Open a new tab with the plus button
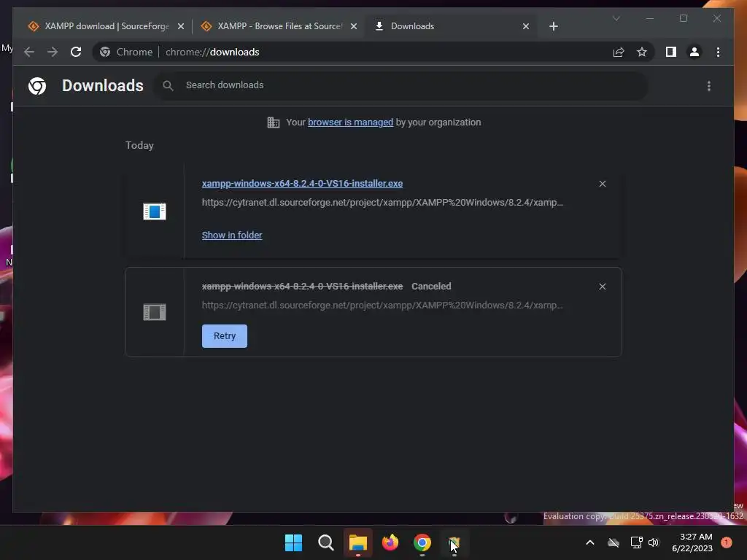Viewport: 747px width, 560px height. point(554,26)
